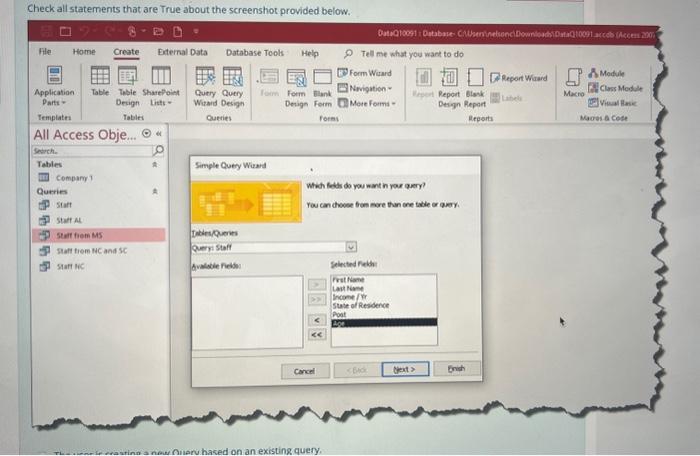Select the Staff from MS query
This screenshot has width=700, height=456.
pyautogui.click(x=99, y=235)
